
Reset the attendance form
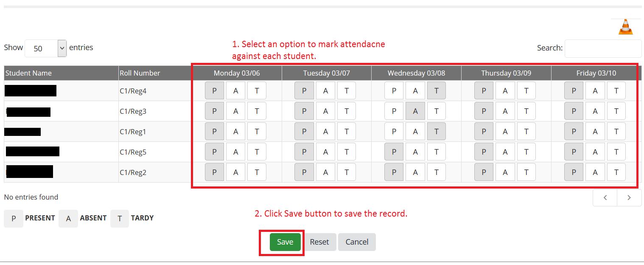point(319,242)
